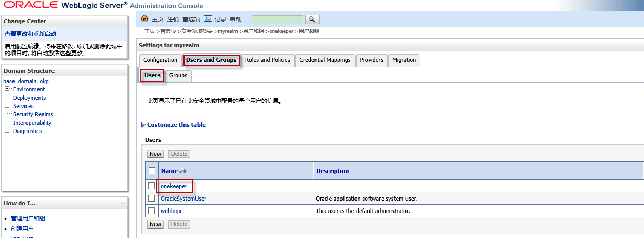
Task: Click the 主页 toolbar link
Action: click(157, 19)
